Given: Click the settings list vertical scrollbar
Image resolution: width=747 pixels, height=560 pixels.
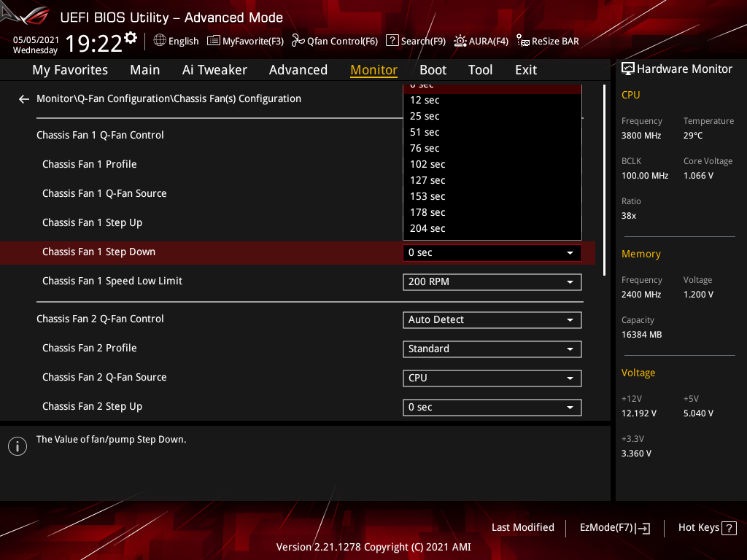Looking at the screenshot, I should [604, 180].
